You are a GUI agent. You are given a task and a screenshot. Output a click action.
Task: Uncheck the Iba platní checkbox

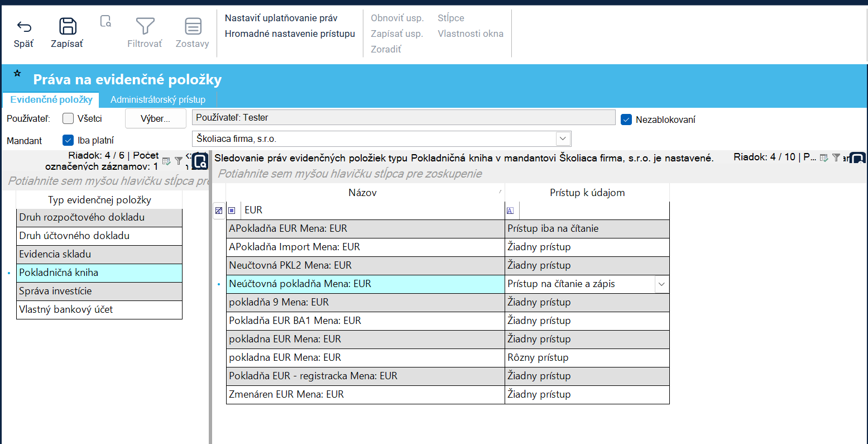pos(68,140)
